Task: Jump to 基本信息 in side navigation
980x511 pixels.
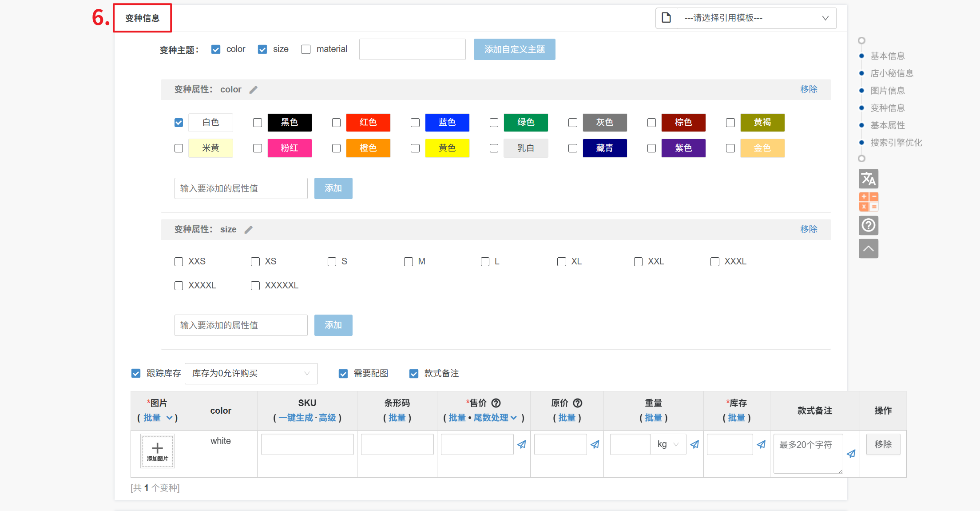Action: click(x=887, y=56)
